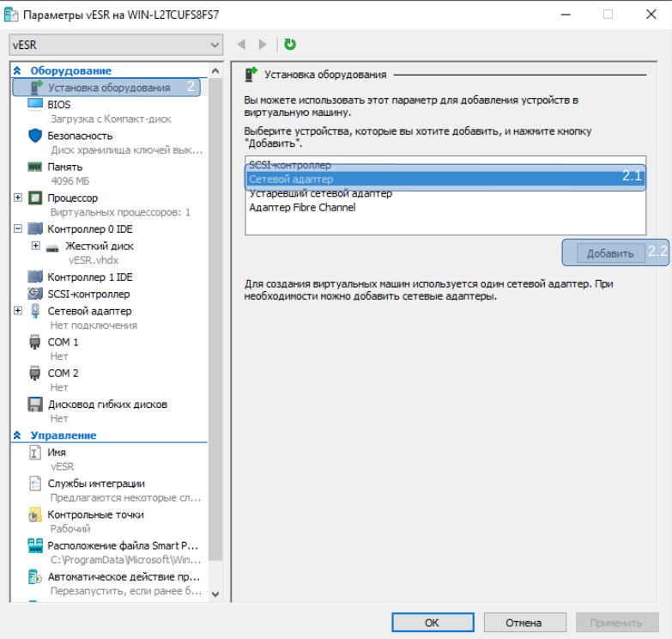
Task: Open the Процессор settings label
Action: pyautogui.click(x=72, y=198)
